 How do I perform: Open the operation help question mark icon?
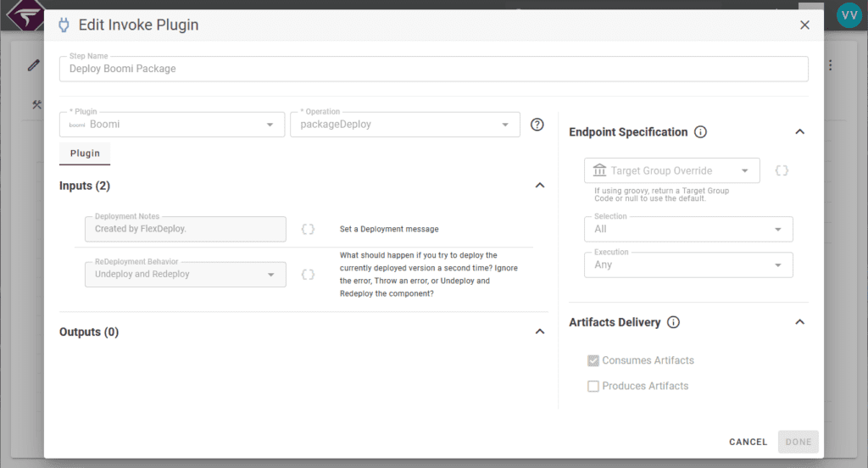pos(537,125)
